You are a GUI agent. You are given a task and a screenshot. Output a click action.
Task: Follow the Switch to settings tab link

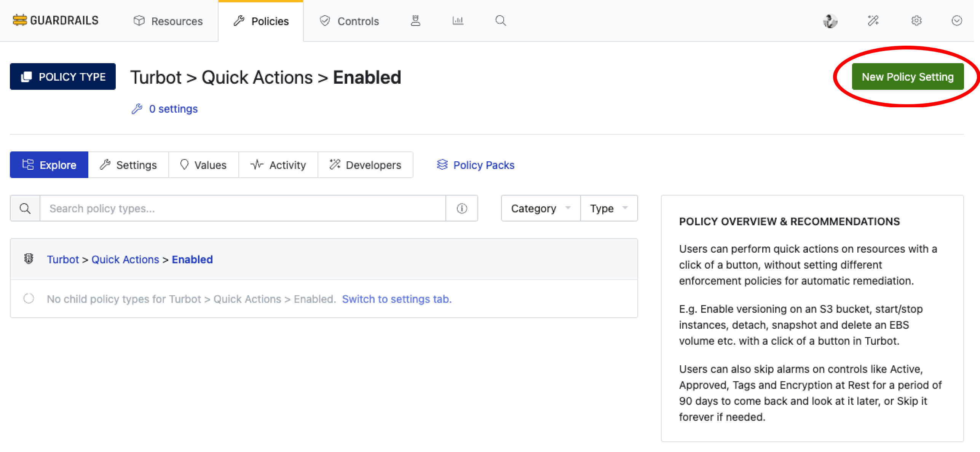(397, 299)
